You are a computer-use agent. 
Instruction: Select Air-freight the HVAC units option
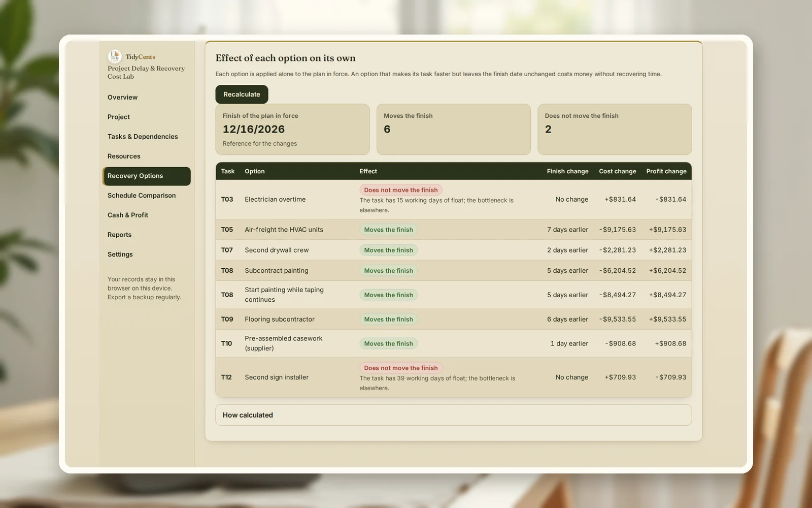284,230
